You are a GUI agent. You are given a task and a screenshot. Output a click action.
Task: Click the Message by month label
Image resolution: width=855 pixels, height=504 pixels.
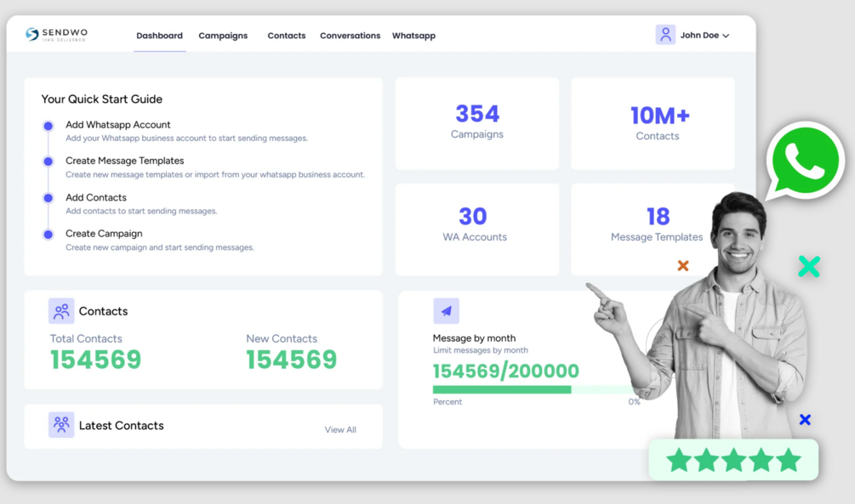(x=474, y=337)
